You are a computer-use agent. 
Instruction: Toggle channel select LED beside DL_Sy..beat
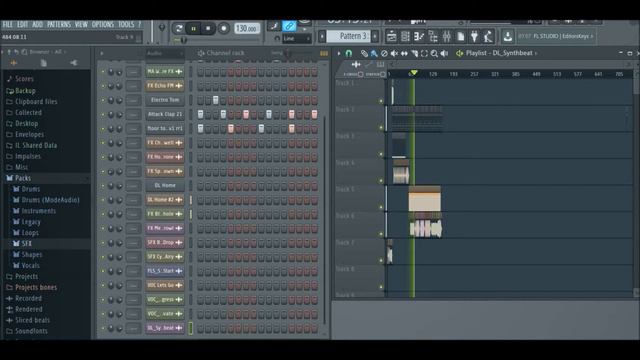191,328
